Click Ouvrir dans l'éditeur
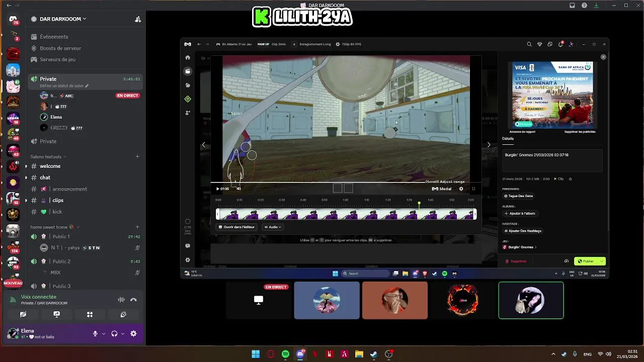 pyautogui.click(x=236, y=227)
